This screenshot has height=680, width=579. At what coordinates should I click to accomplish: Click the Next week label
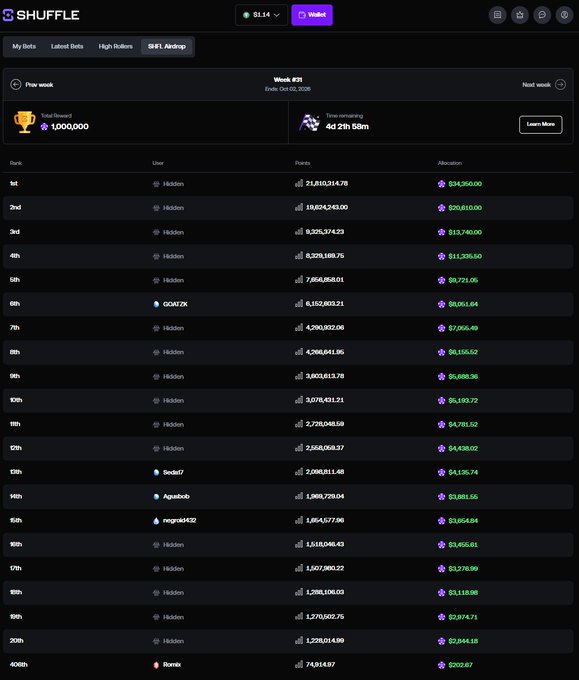(536, 85)
